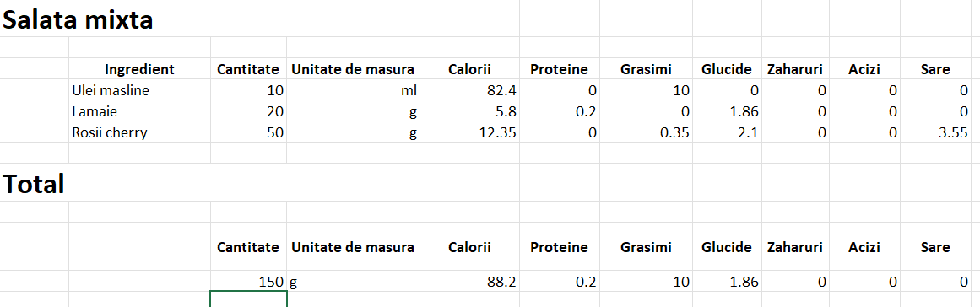The width and height of the screenshot is (980, 307).
Task: Select the Acizi header in the Total table
Action: click(x=864, y=247)
